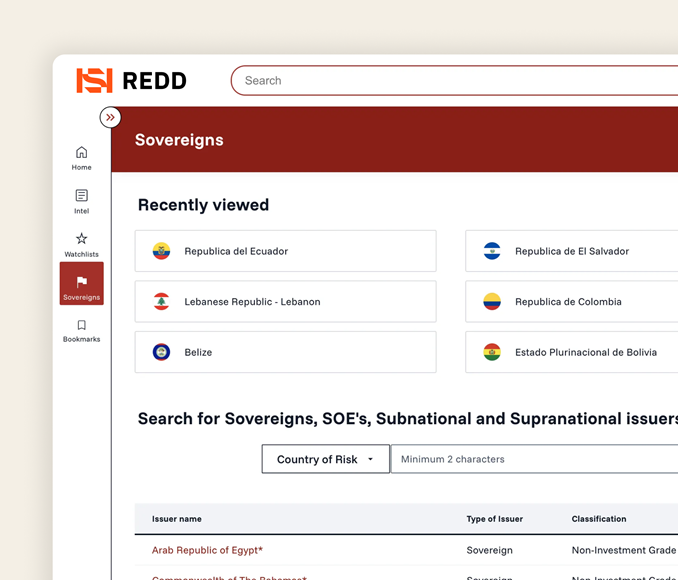Sort by Issuer name column header

tap(176, 519)
